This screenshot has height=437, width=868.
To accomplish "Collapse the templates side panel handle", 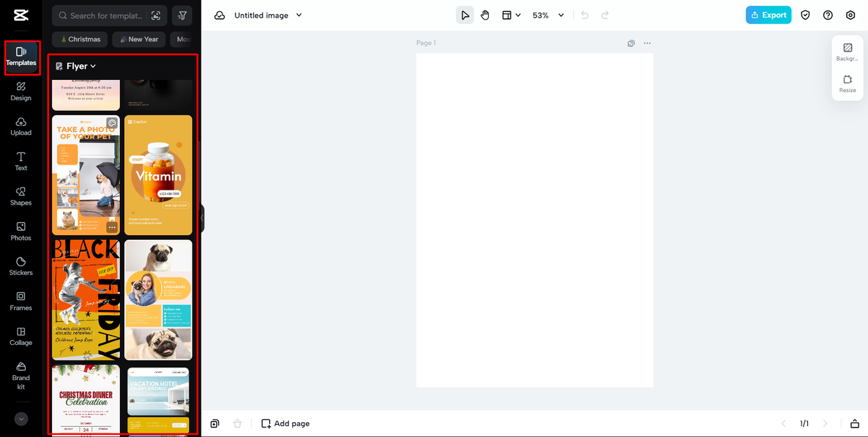I will pos(202,218).
